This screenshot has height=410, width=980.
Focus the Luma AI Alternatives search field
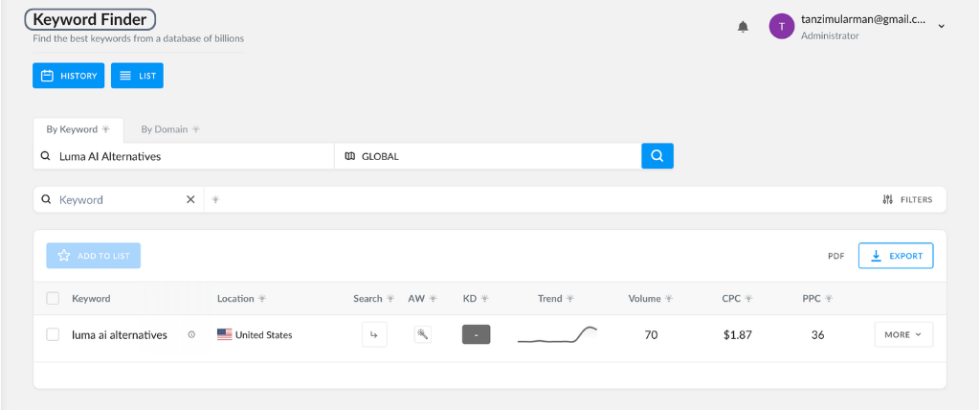pyautogui.click(x=184, y=156)
